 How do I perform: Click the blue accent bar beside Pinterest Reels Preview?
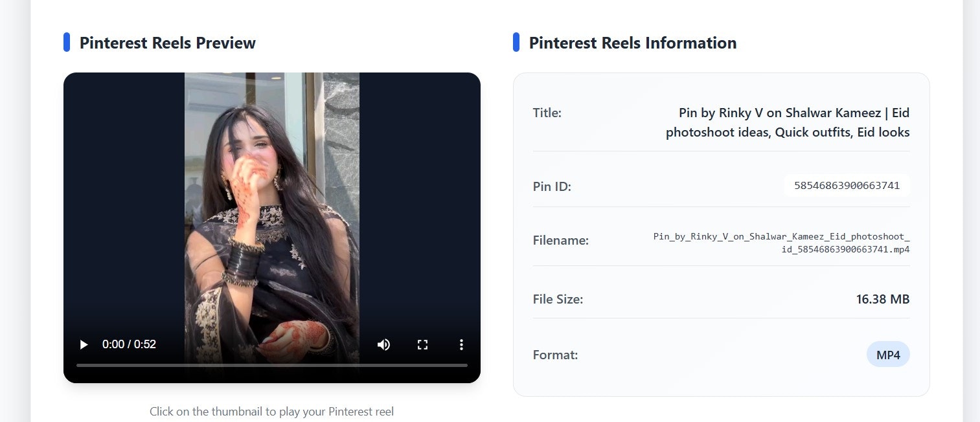click(x=67, y=41)
